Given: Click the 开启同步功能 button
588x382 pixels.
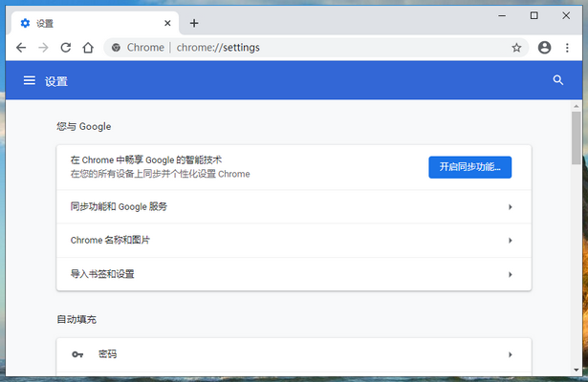Looking at the screenshot, I should tap(469, 167).
